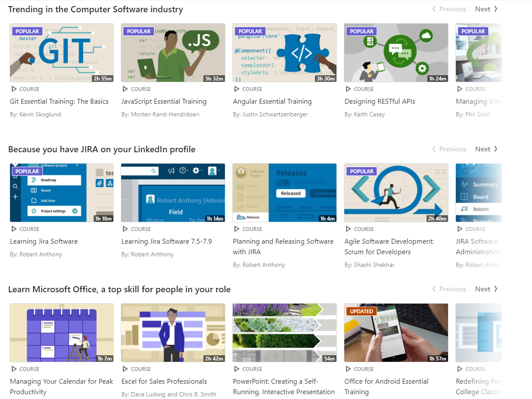This screenshot has height=399, width=532.
Task: Click Next in the Learn Microsoft Office row
Action: pos(486,289)
